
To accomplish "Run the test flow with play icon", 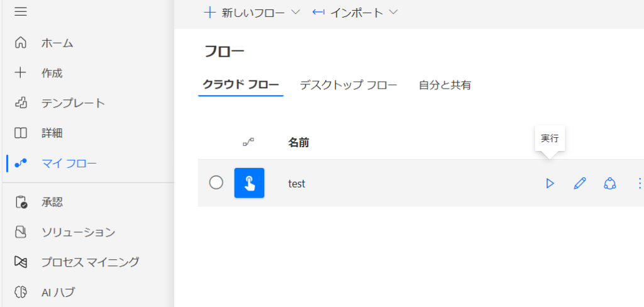I will 550,183.
